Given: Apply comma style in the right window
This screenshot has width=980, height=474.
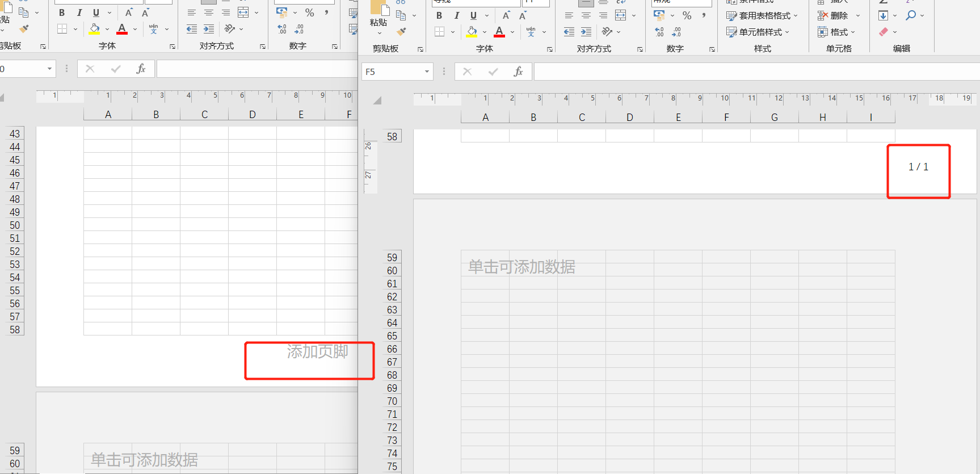Looking at the screenshot, I should click(704, 16).
